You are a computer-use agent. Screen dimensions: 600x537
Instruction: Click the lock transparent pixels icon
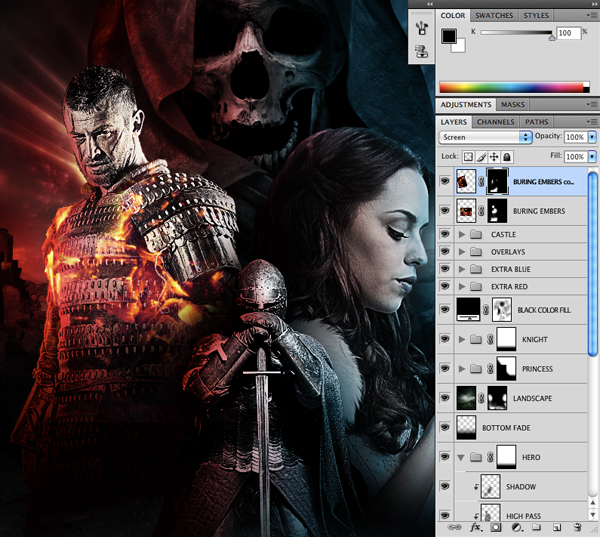[x=467, y=157]
